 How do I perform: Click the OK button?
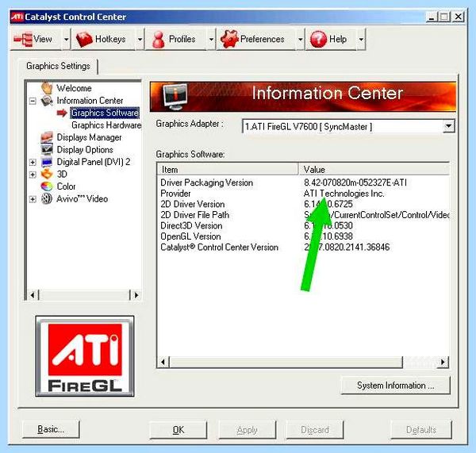(x=178, y=430)
